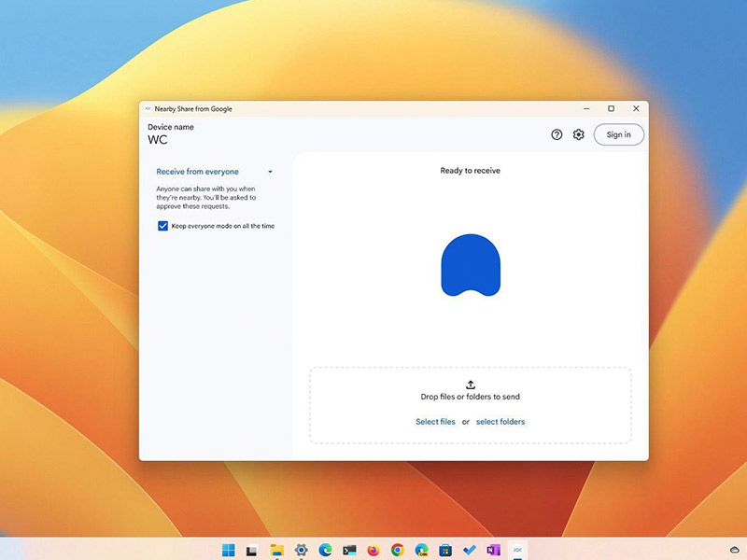
Task: Click the OneDrive cloud tray icon
Action: pyautogui.click(x=734, y=550)
